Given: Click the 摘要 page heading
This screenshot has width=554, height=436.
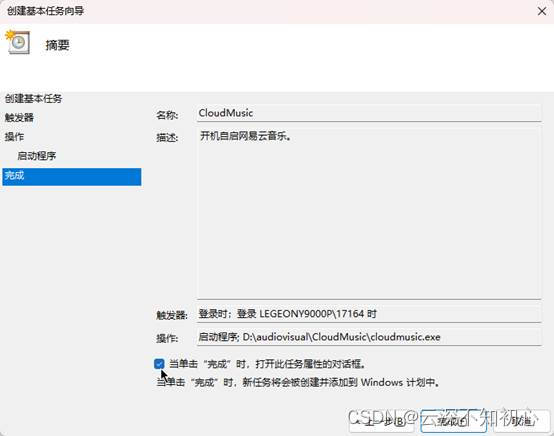Looking at the screenshot, I should pyautogui.click(x=57, y=45).
